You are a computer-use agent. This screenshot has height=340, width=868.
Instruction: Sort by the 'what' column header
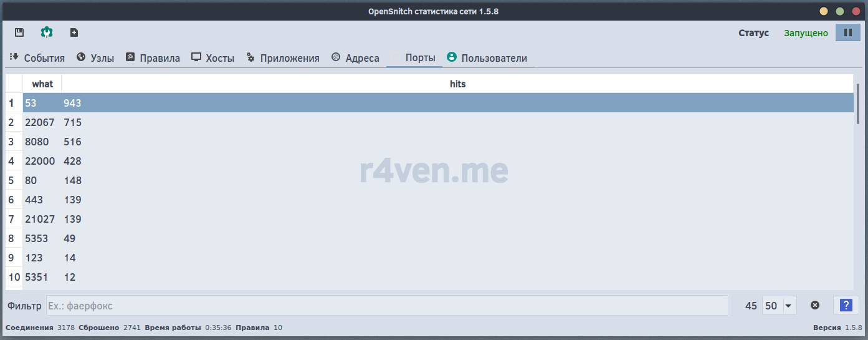coord(42,84)
